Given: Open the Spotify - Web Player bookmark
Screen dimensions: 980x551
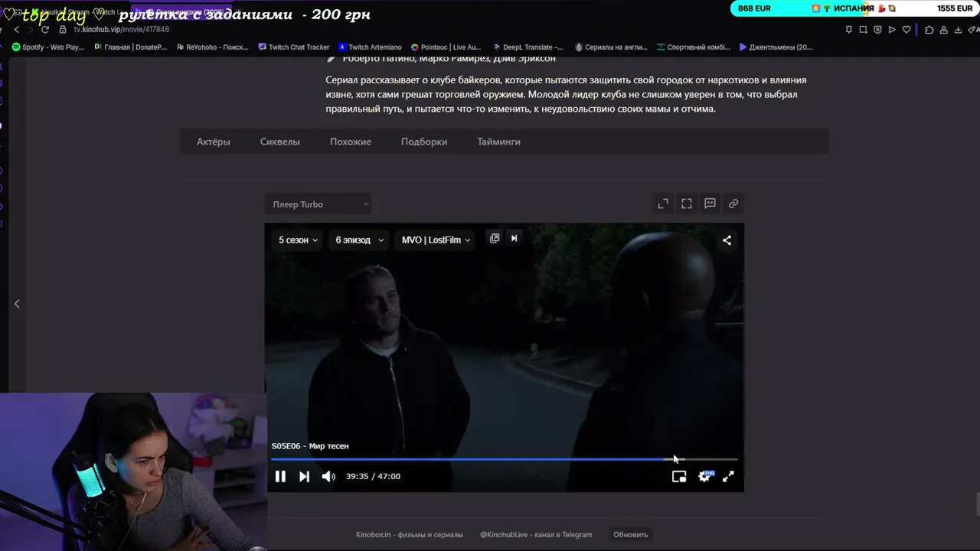Looking at the screenshot, I should tap(48, 47).
